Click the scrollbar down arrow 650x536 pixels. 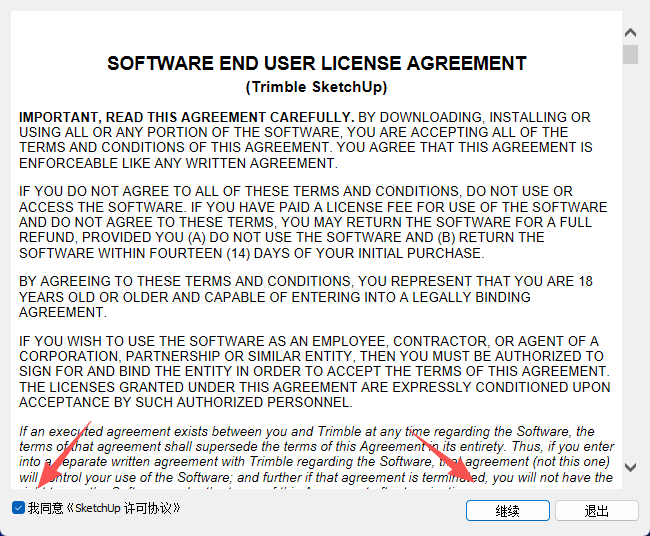click(x=629, y=466)
